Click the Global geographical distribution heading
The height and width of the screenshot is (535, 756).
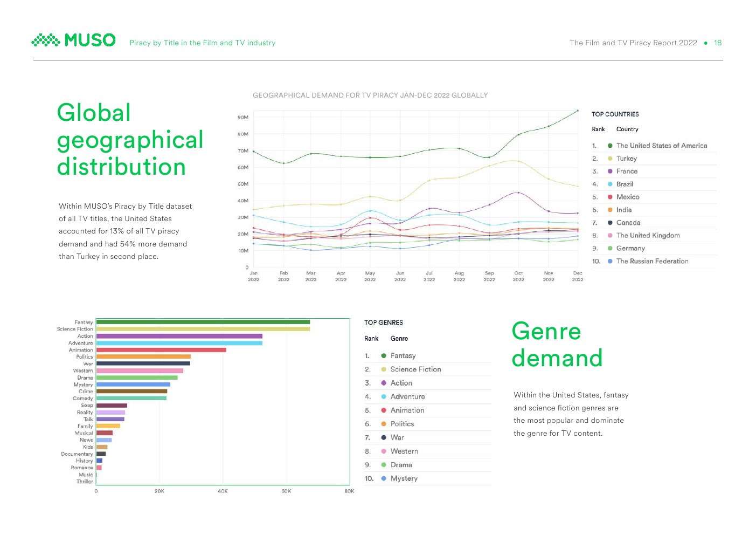(x=130, y=140)
